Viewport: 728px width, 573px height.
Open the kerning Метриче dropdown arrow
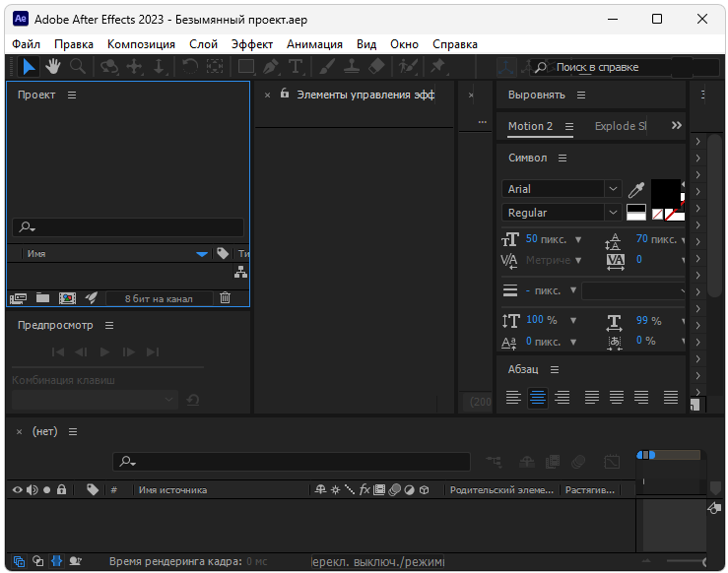pyautogui.click(x=578, y=260)
